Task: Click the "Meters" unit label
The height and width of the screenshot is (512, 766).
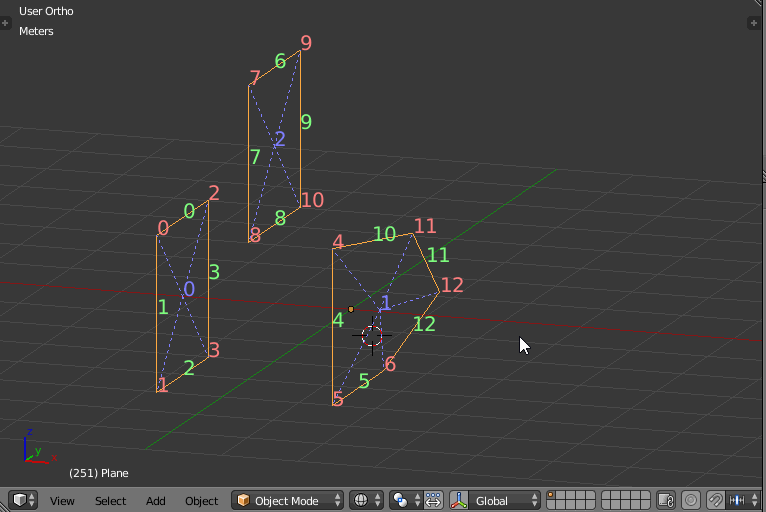Action: pyautogui.click(x=36, y=31)
